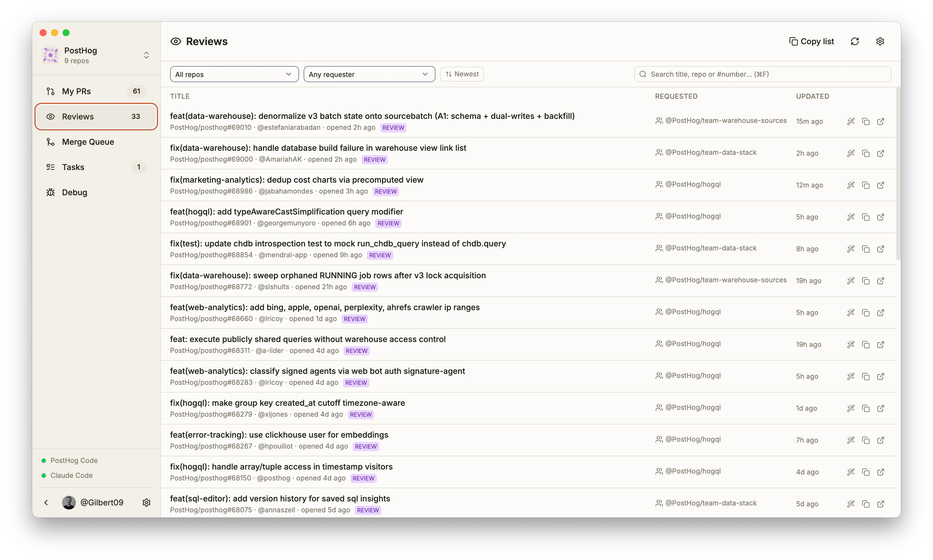Open PR add version history for saved sql insights
The width and height of the screenshot is (933, 560).
click(x=280, y=499)
